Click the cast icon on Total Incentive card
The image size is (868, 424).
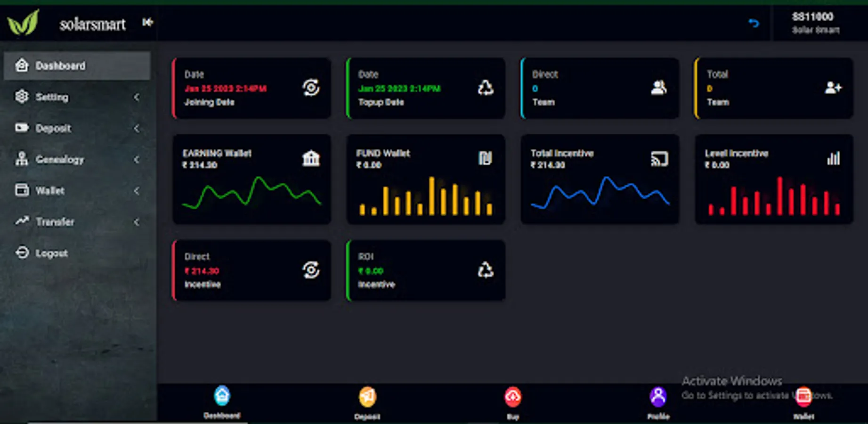tap(659, 159)
